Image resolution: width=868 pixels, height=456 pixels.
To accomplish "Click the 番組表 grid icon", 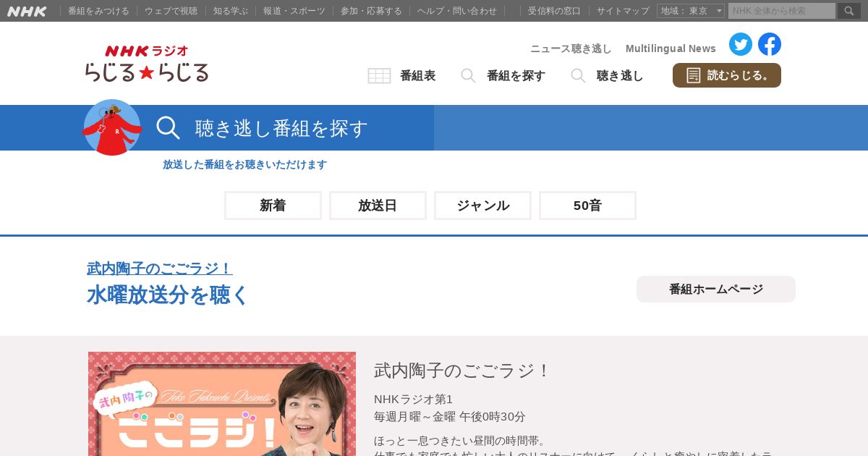I will [380, 75].
